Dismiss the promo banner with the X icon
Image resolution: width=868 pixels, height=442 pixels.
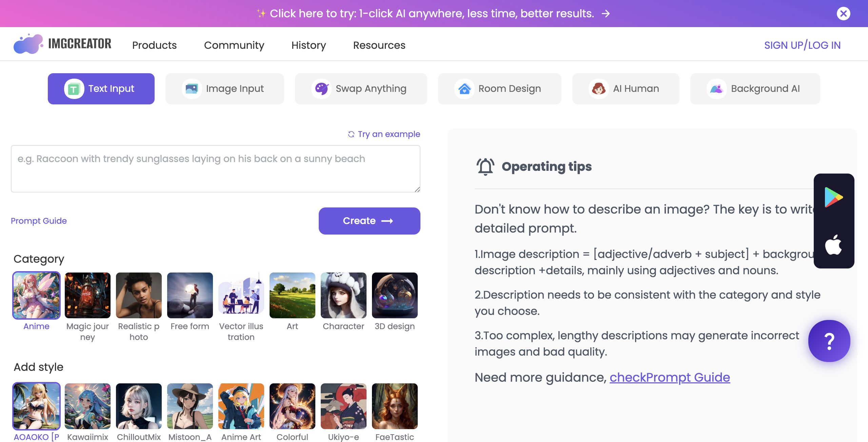(x=843, y=14)
